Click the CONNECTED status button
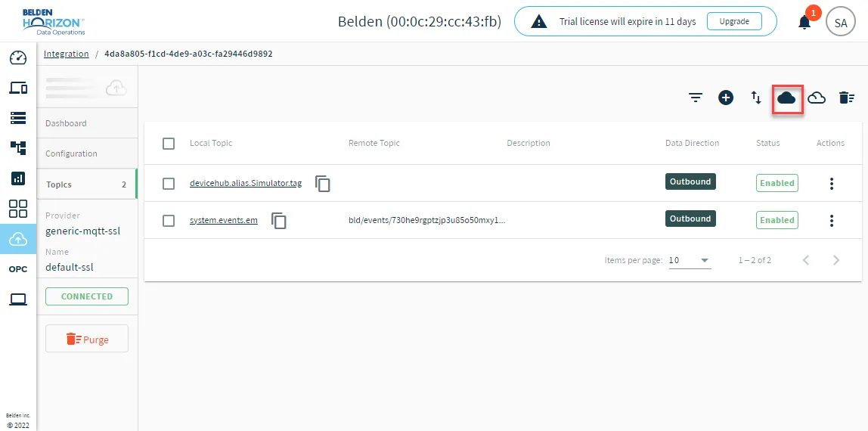Screen dimensions: 868x431 pos(87,296)
